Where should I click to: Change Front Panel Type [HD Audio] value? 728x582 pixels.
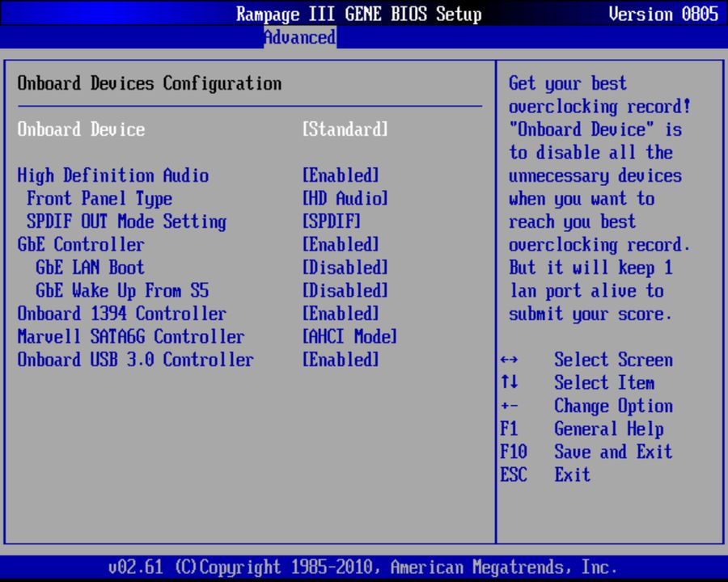tap(345, 199)
